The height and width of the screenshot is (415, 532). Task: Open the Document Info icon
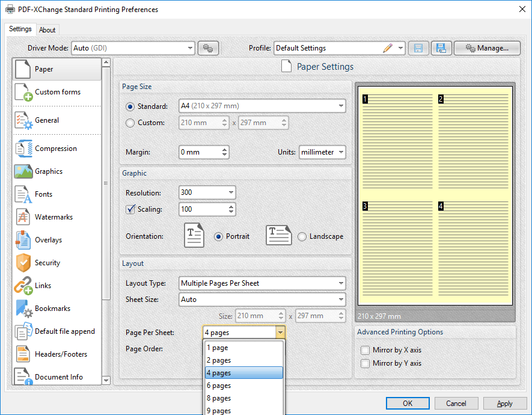pyautogui.click(x=23, y=377)
